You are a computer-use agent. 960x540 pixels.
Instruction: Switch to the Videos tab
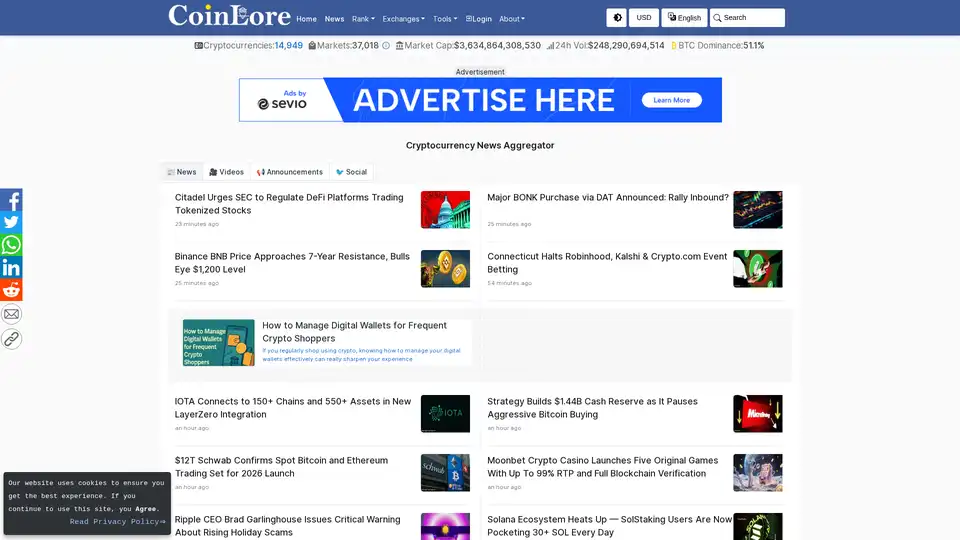click(x=227, y=172)
